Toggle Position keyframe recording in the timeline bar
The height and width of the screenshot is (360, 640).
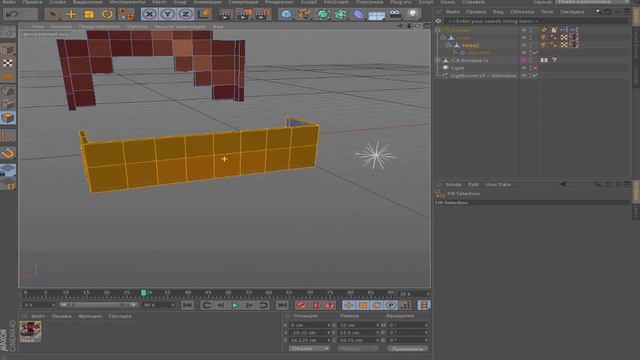348,305
